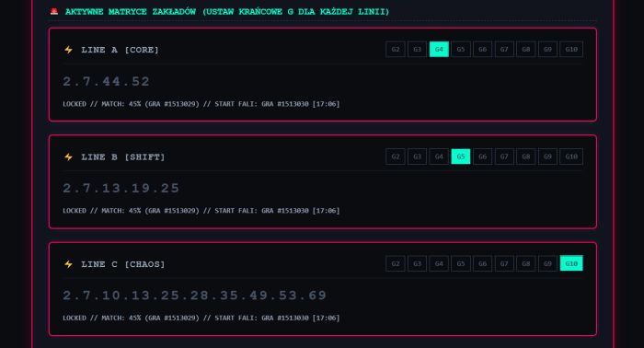The image size is (644, 348).
Task: Select G8 in Line B [SHIFT]
Action: [x=526, y=157]
